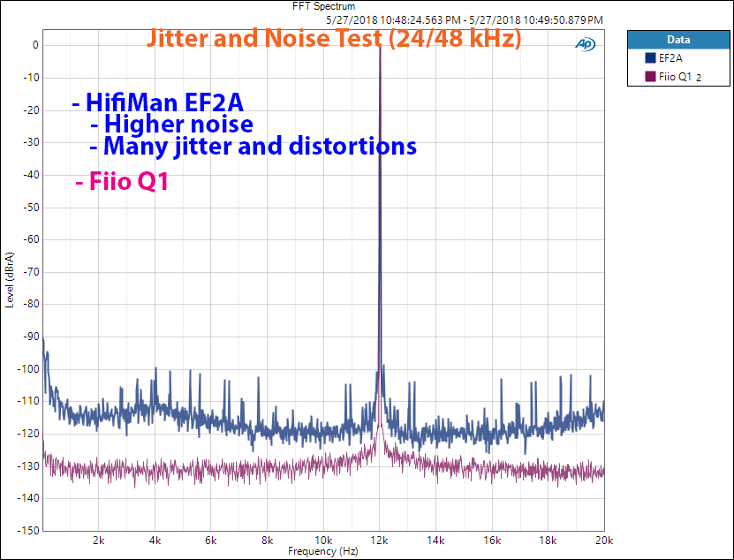Click the measurement timestamp text
Viewport: 734px width, 560px height.
pyautogui.click(x=465, y=20)
